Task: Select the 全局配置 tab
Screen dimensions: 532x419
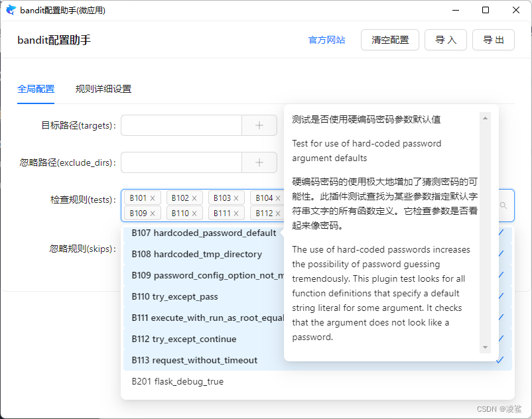Action: tap(36, 88)
